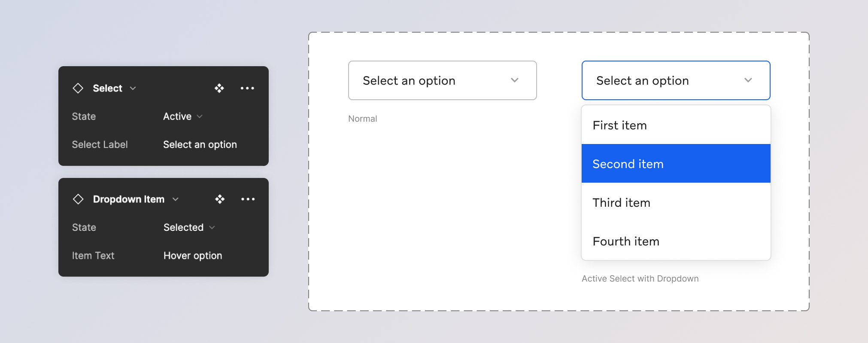Expand the Select component name chevron
The image size is (868, 343).
click(133, 88)
